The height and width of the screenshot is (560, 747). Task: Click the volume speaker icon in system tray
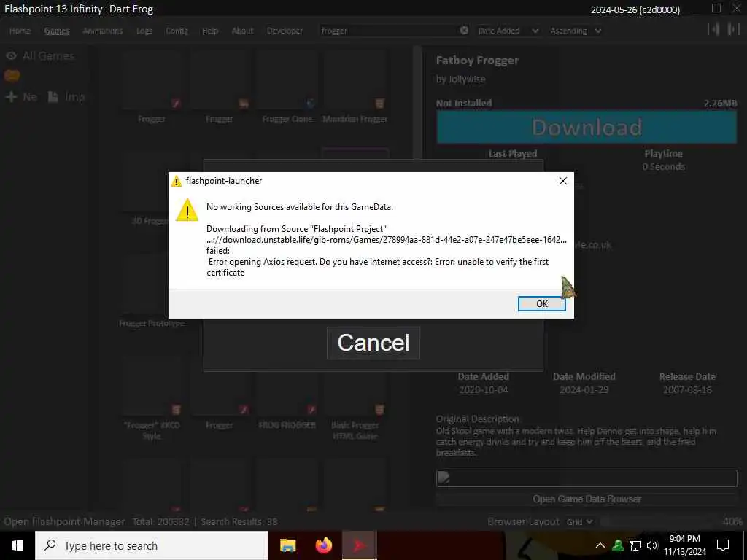(652, 545)
